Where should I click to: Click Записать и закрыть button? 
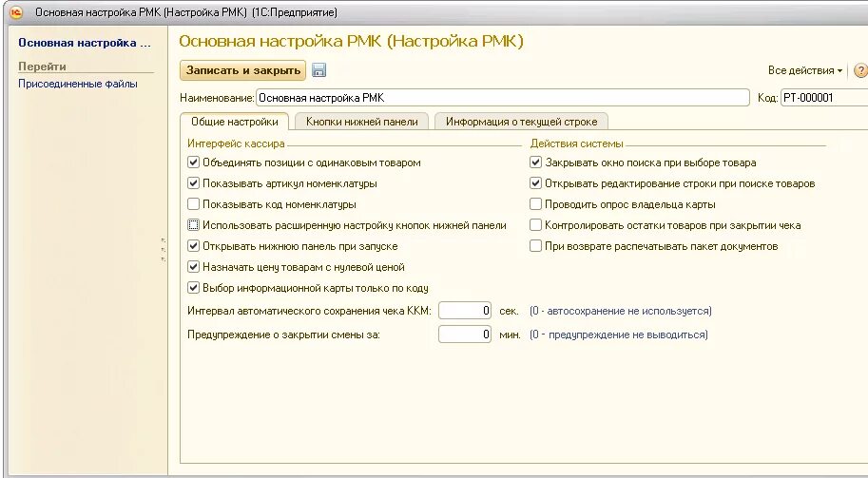(243, 70)
